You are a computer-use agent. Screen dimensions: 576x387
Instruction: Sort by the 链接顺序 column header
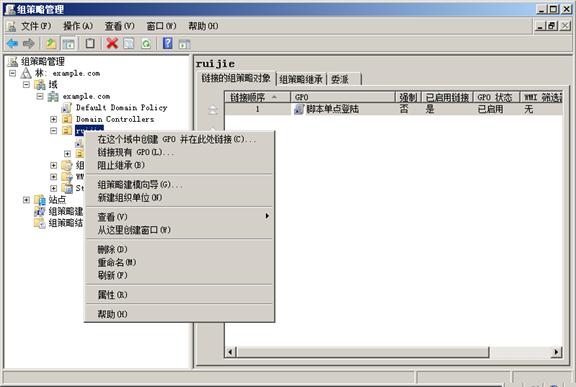258,97
